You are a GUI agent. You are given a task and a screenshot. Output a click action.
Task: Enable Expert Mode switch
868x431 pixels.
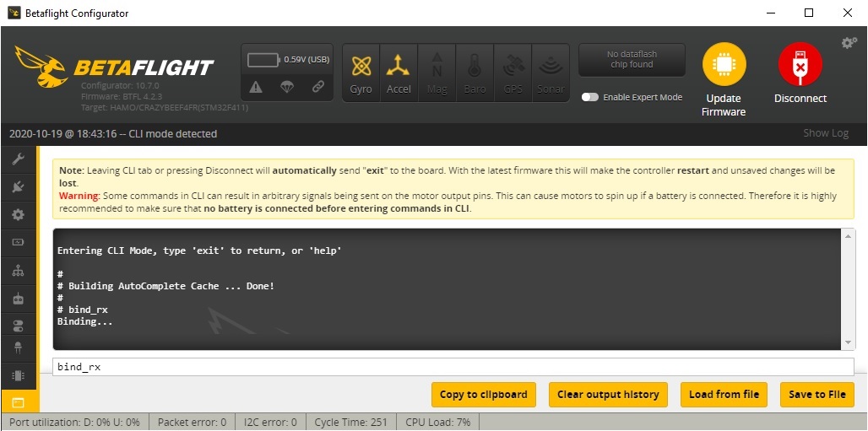click(590, 97)
